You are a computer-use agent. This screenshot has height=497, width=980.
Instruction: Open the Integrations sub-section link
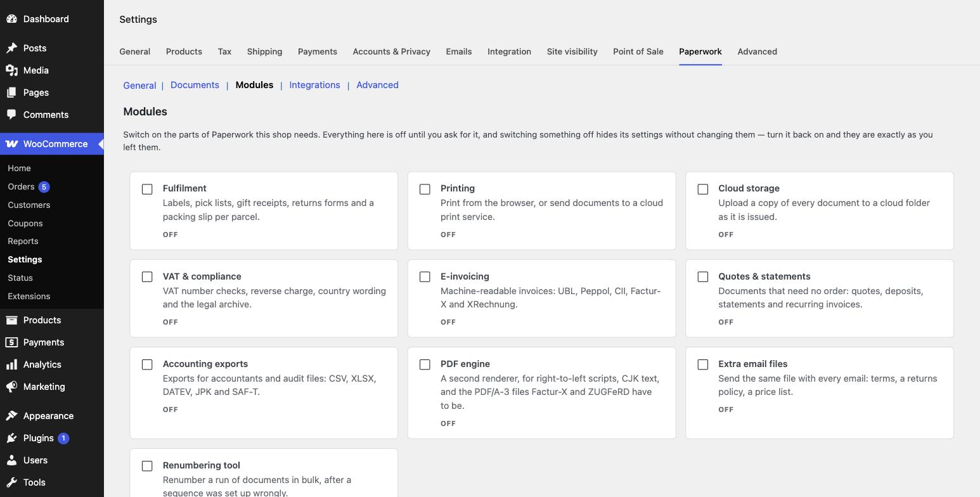(x=314, y=85)
